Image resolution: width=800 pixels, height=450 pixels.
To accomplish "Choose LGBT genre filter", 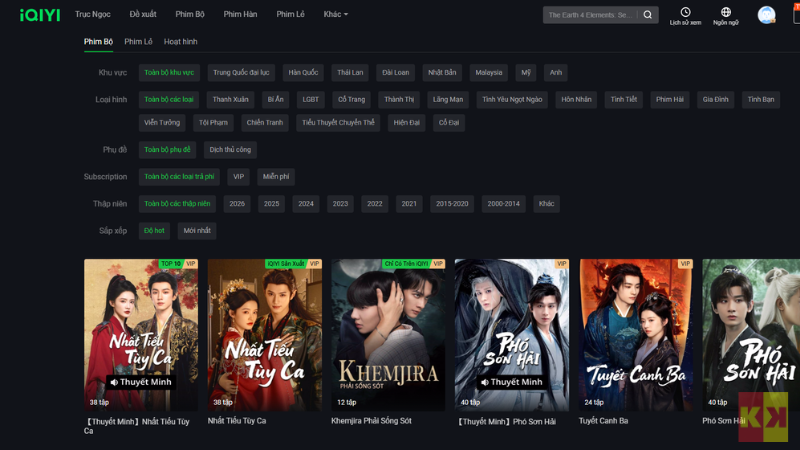I will point(310,99).
